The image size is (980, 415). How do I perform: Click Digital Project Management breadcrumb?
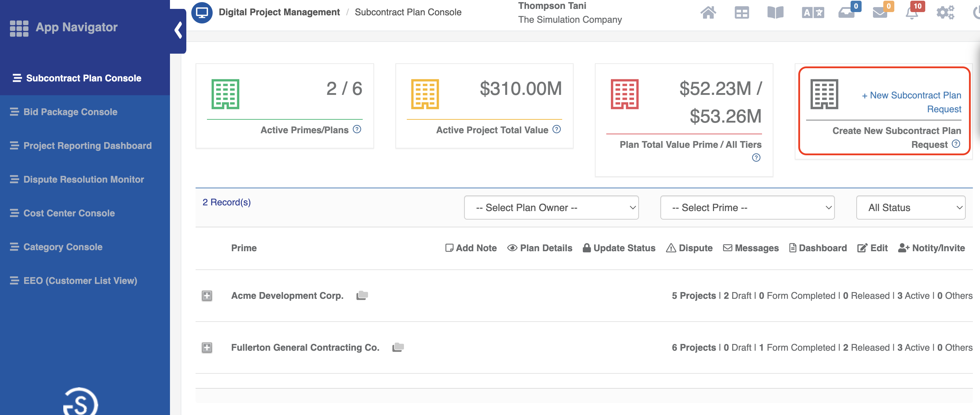[x=279, y=12]
